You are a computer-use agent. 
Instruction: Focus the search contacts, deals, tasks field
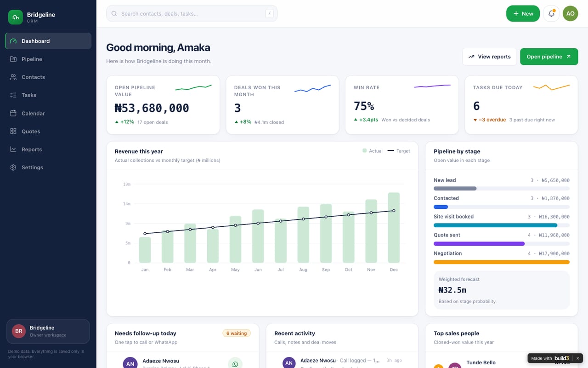click(x=192, y=13)
